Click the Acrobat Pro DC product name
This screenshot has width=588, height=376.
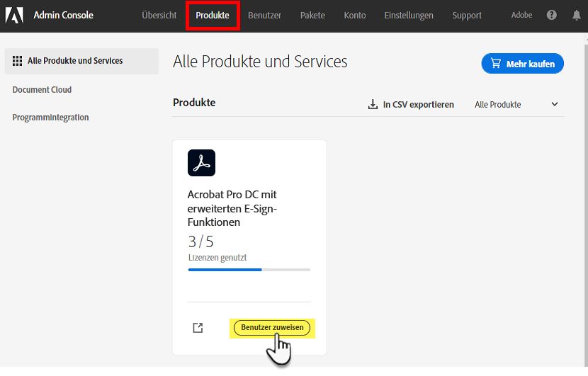pos(232,208)
